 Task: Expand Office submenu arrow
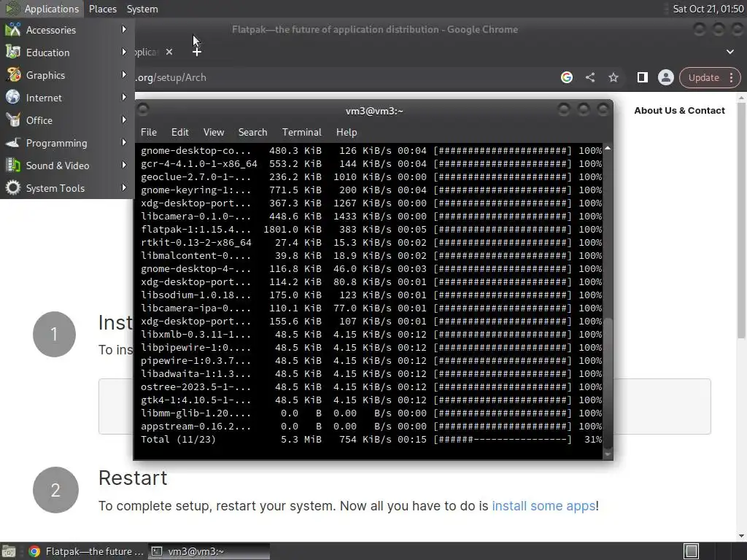[x=124, y=120]
